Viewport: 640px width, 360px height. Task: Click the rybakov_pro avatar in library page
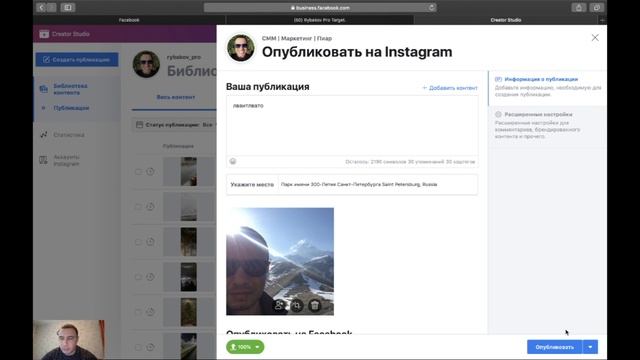coord(146,64)
